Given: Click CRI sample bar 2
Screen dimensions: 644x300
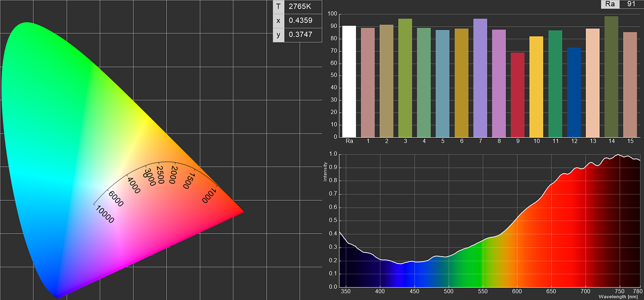Looking at the screenshot, I should [x=386, y=81].
